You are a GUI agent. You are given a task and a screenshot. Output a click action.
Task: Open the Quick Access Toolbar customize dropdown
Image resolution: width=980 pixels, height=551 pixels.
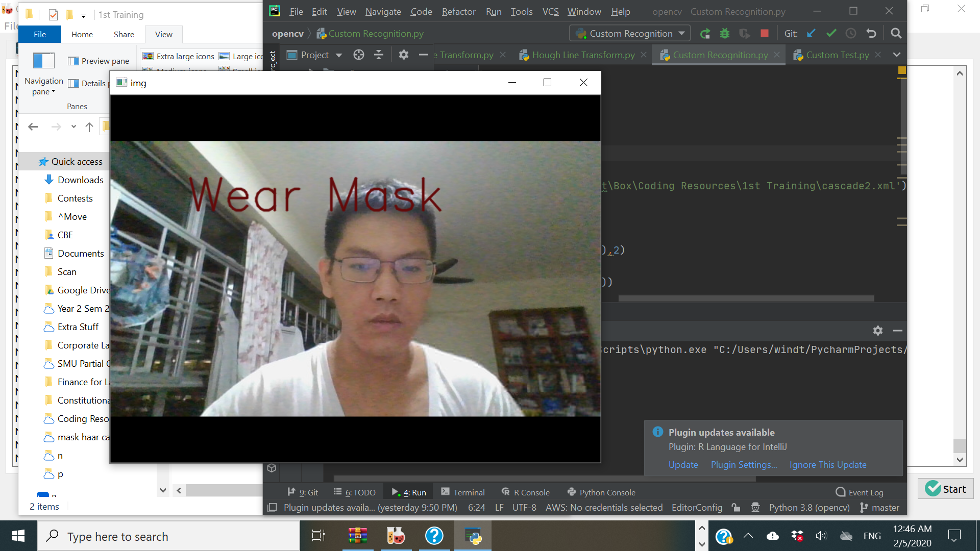(x=83, y=15)
